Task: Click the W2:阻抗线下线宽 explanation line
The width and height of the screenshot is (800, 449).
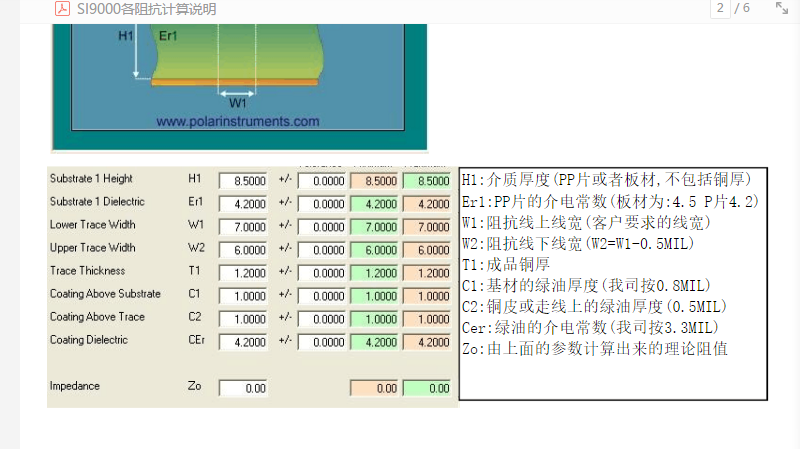Action: tap(578, 244)
